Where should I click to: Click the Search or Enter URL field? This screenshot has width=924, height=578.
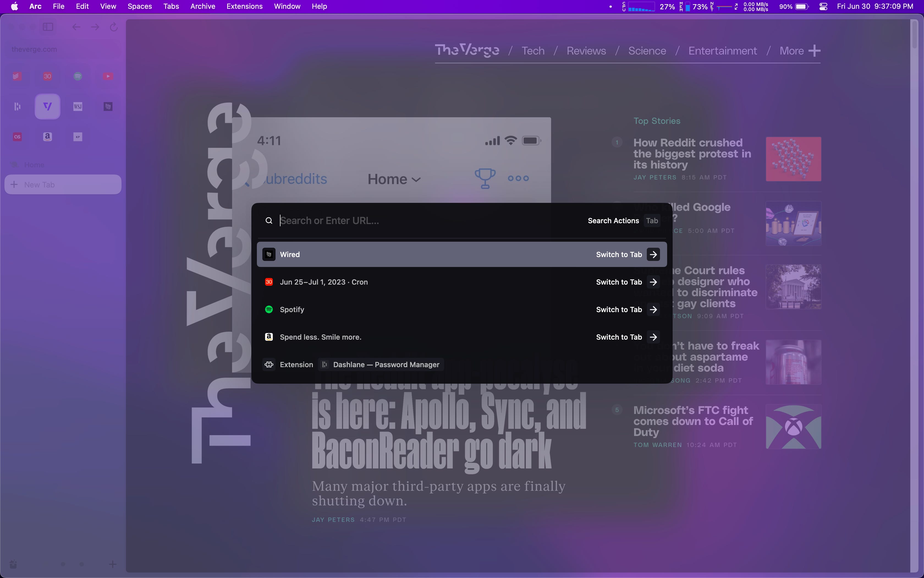click(428, 220)
